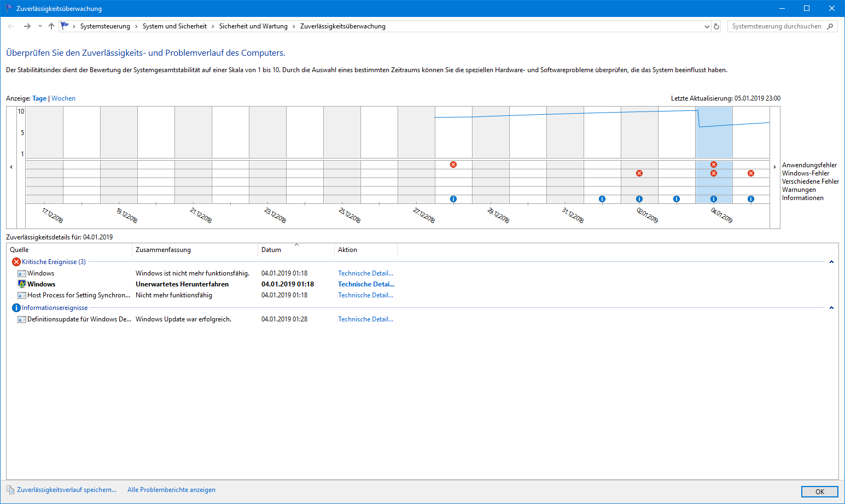
Task: Select the information icon on 28.12.2018 column
Action: 453,199
